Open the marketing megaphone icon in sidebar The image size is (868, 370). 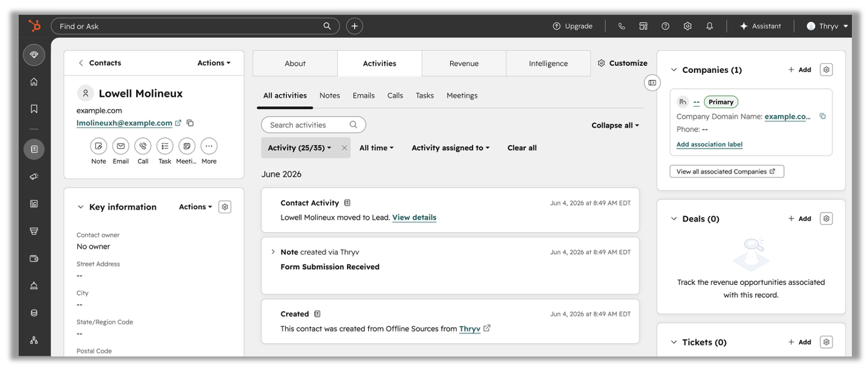(34, 177)
